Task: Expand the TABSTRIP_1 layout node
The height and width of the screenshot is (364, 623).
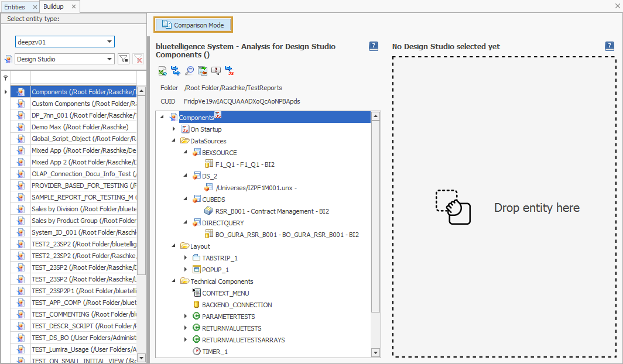Action: coord(186,257)
